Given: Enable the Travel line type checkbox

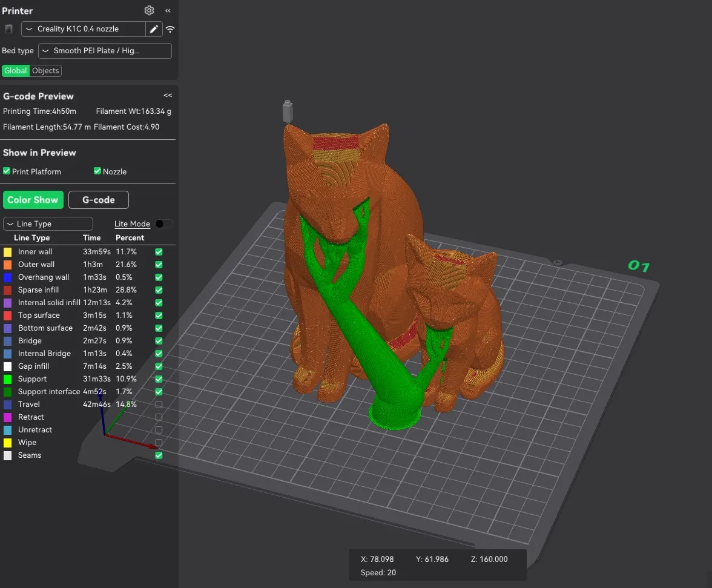Looking at the screenshot, I should point(158,404).
